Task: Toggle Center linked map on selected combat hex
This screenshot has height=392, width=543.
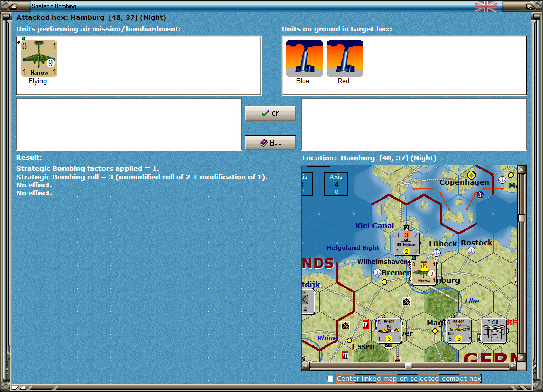Action: tap(330, 379)
